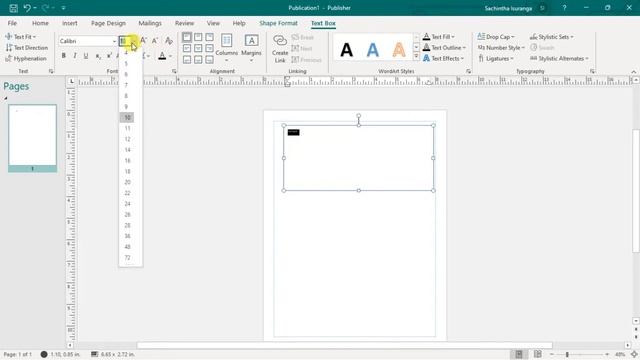This screenshot has width=640, height=360.
Task: Click the ruler tab selector L box
Action: pyautogui.click(x=71, y=81)
